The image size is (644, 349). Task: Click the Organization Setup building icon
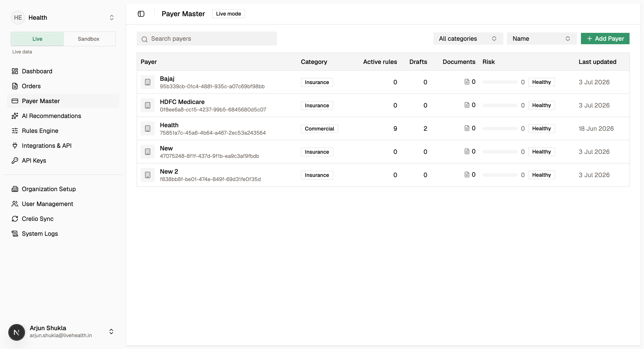tap(15, 189)
